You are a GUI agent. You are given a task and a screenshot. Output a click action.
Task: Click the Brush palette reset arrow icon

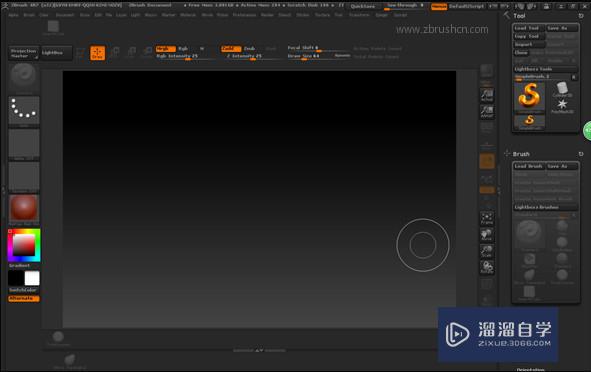[x=581, y=154]
